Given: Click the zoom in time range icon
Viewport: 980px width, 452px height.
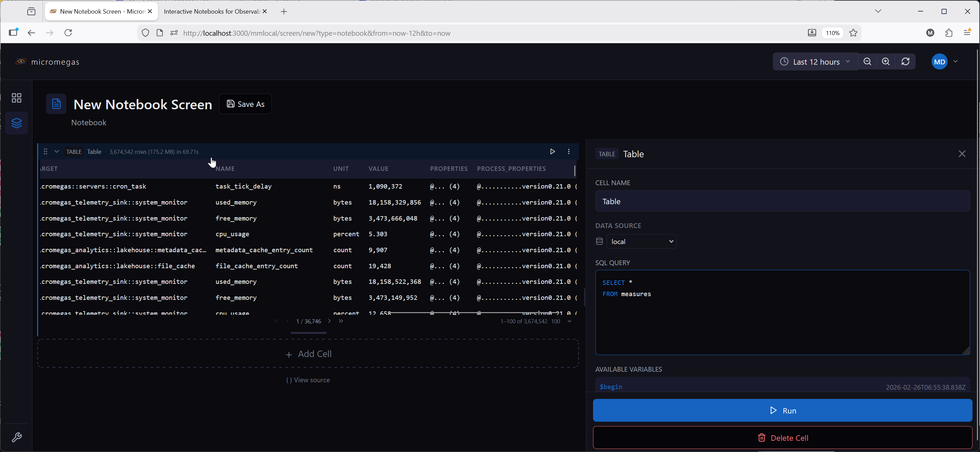Looking at the screenshot, I should click(886, 62).
